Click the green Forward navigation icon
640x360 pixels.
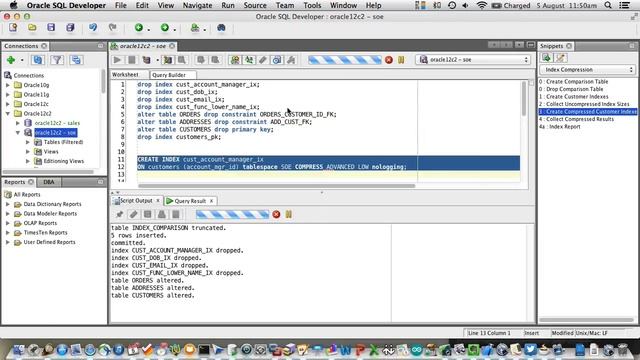pos(165,27)
